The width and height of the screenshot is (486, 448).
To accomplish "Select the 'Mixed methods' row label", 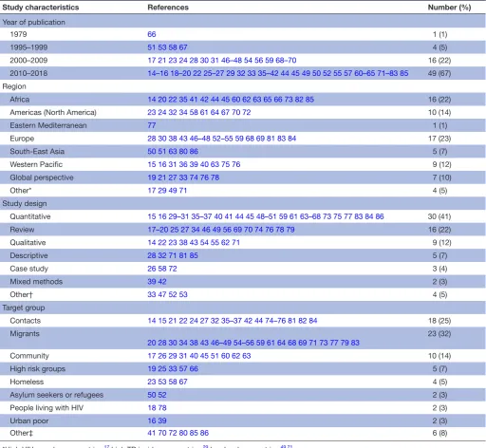I will click(x=36, y=282).
